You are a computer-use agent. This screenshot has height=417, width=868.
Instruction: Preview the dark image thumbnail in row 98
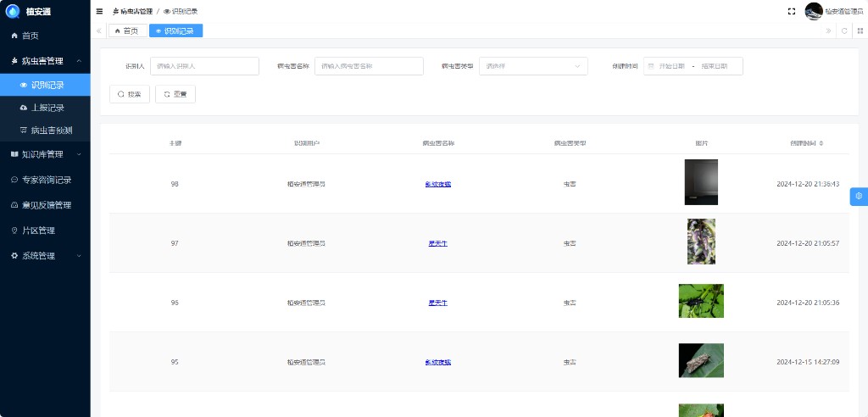coord(701,182)
